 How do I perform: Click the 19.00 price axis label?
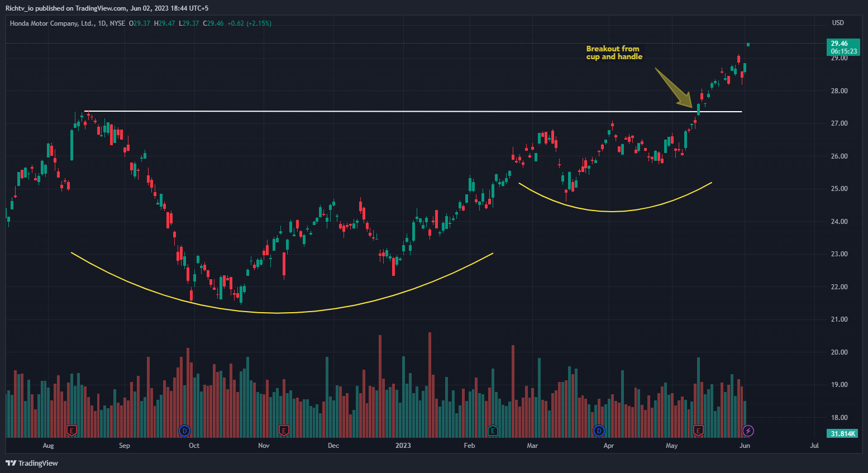coord(839,385)
